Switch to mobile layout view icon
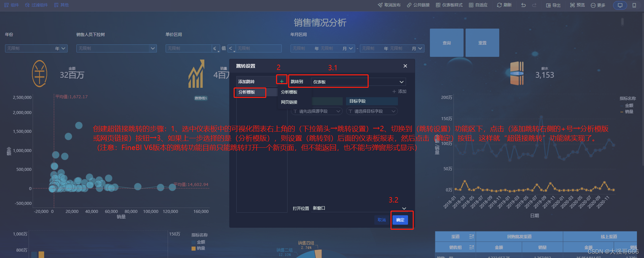644x258 pixels. [x=634, y=5]
